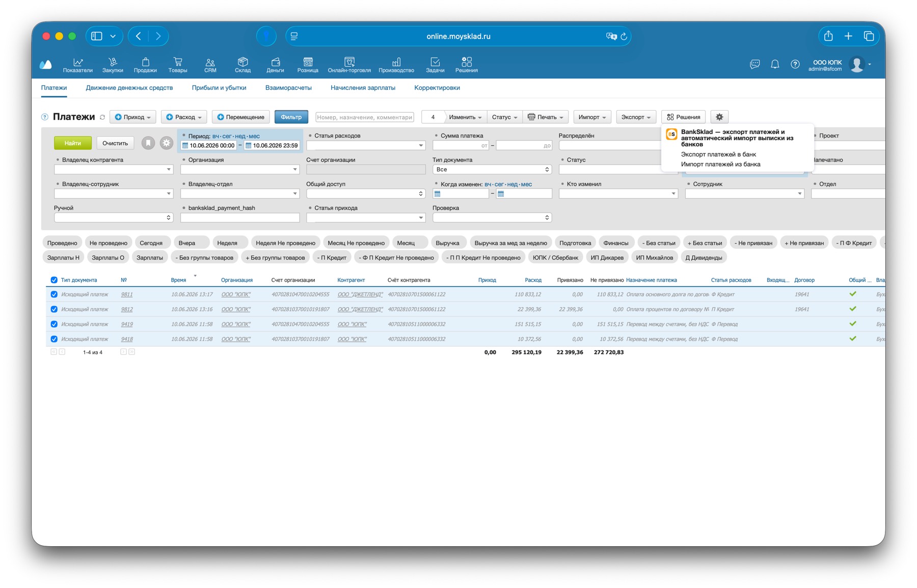The image size is (917, 588).
Task: Click the Сумма платежа from field
Action: click(x=461, y=146)
